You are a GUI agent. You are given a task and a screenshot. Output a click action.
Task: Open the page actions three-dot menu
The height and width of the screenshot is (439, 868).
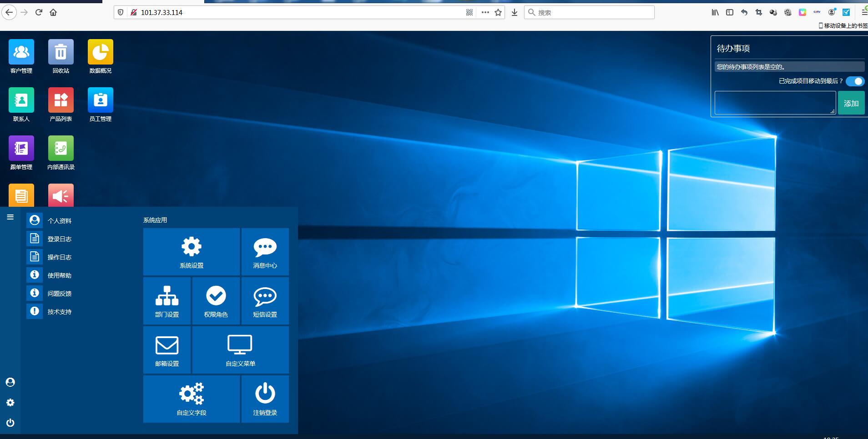(485, 12)
